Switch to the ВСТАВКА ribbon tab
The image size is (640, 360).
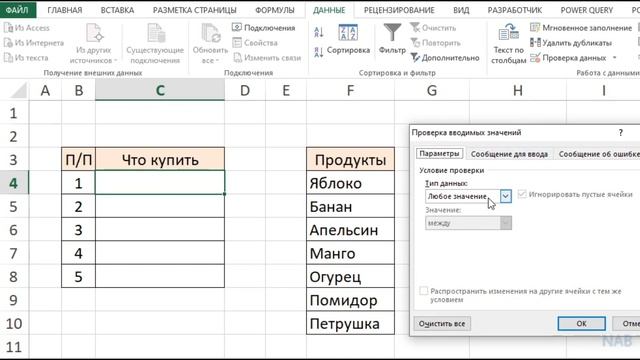click(117, 10)
